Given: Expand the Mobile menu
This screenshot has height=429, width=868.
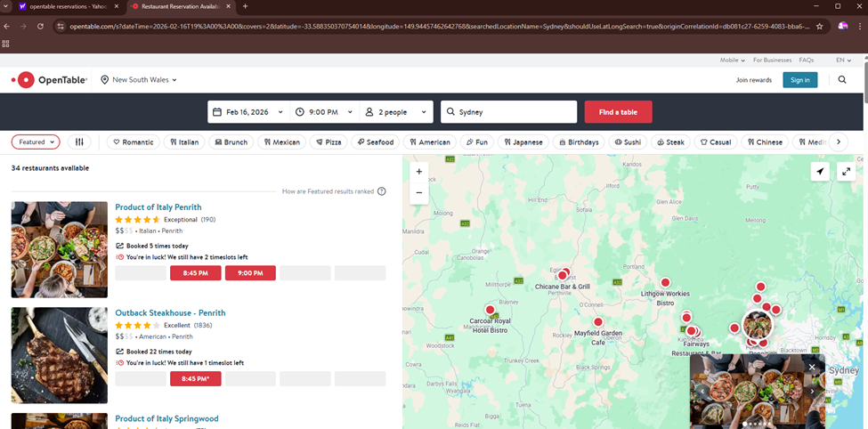Looking at the screenshot, I should click(x=733, y=60).
